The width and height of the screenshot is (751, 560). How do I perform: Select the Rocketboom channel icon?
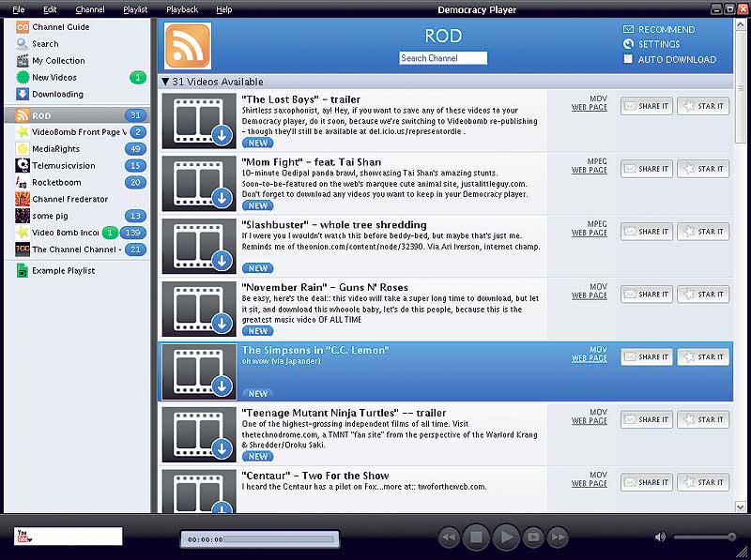tap(23, 182)
